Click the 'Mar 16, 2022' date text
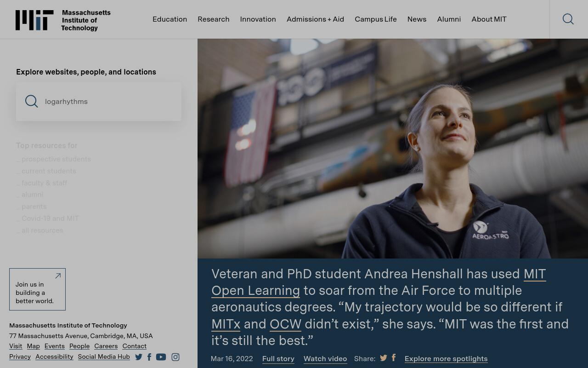The height and width of the screenshot is (368, 588). coord(232,359)
